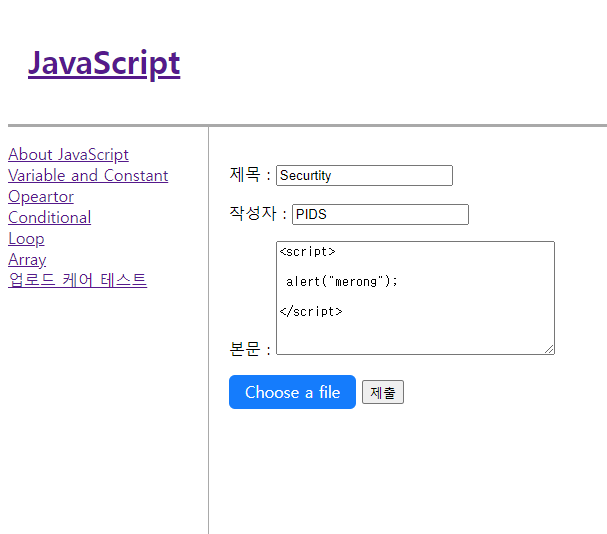Click the Choose a file button
The image size is (607, 534).
[x=292, y=392]
